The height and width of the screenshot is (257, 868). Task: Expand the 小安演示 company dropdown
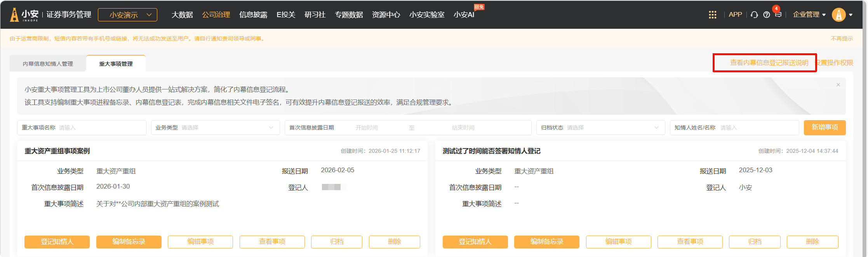pos(127,15)
